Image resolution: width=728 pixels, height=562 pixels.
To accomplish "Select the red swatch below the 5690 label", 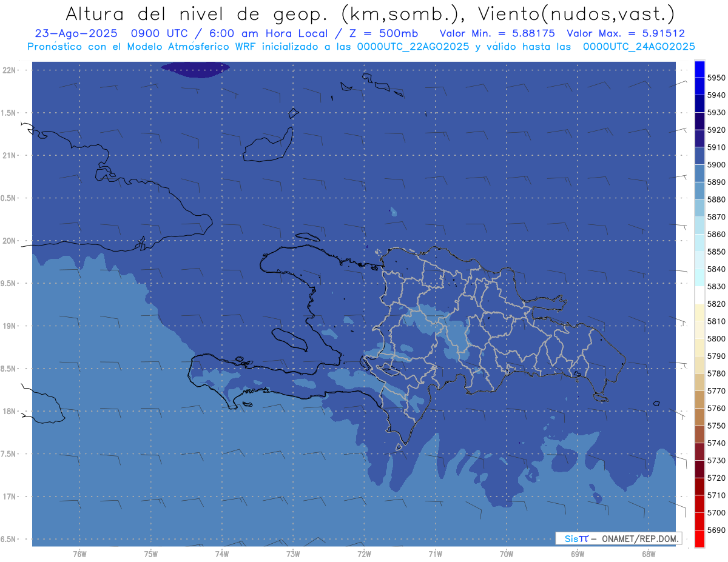I will pyautogui.click(x=699, y=538).
